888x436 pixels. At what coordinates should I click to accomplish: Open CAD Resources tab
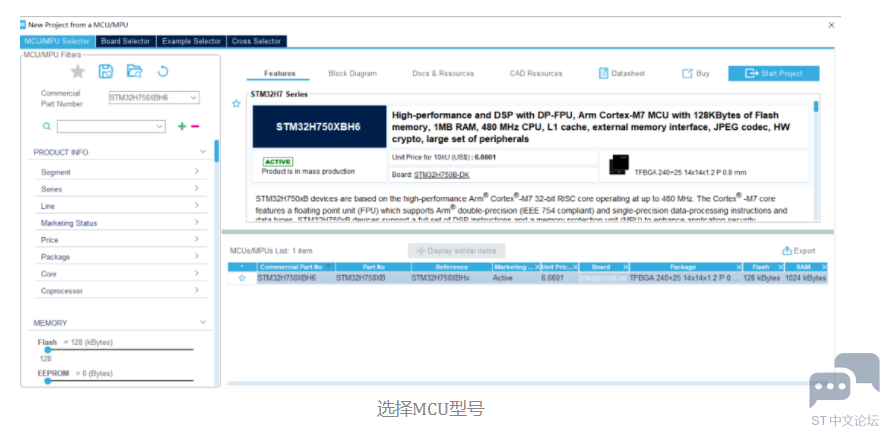[x=536, y=74]
